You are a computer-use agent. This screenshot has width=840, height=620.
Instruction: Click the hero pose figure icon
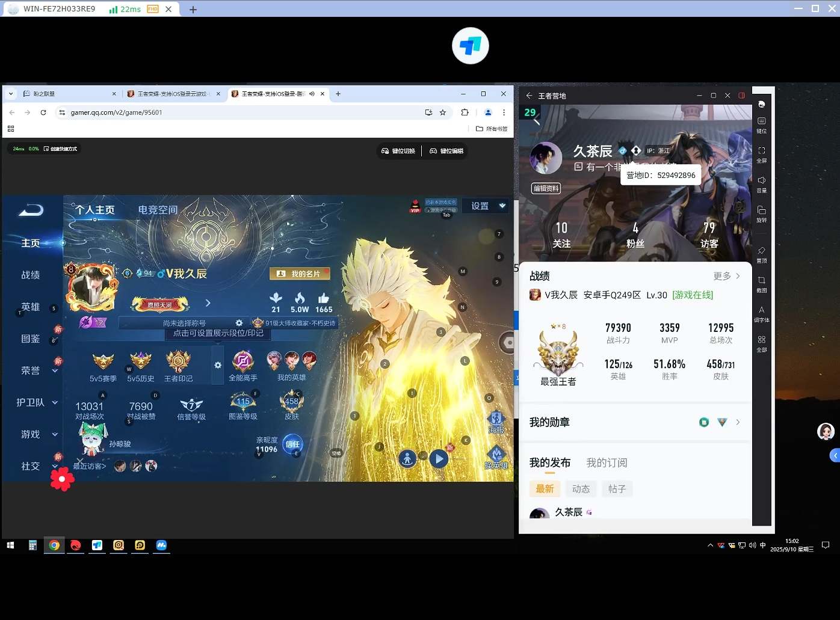(x=407, y=459)
